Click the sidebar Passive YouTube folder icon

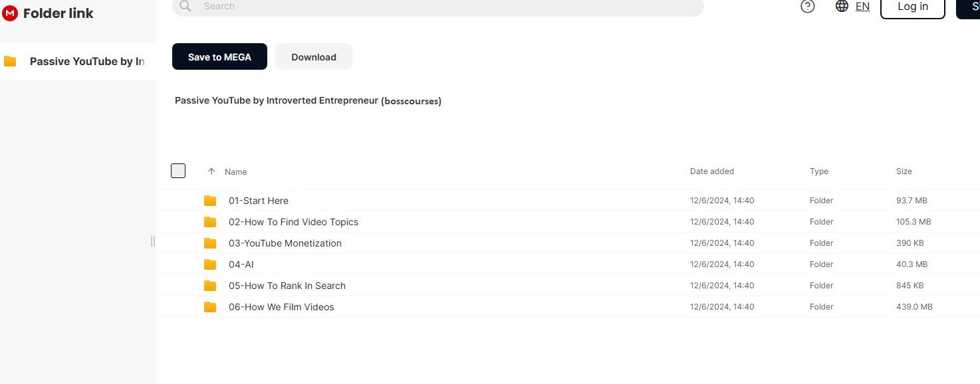[10, 62]
